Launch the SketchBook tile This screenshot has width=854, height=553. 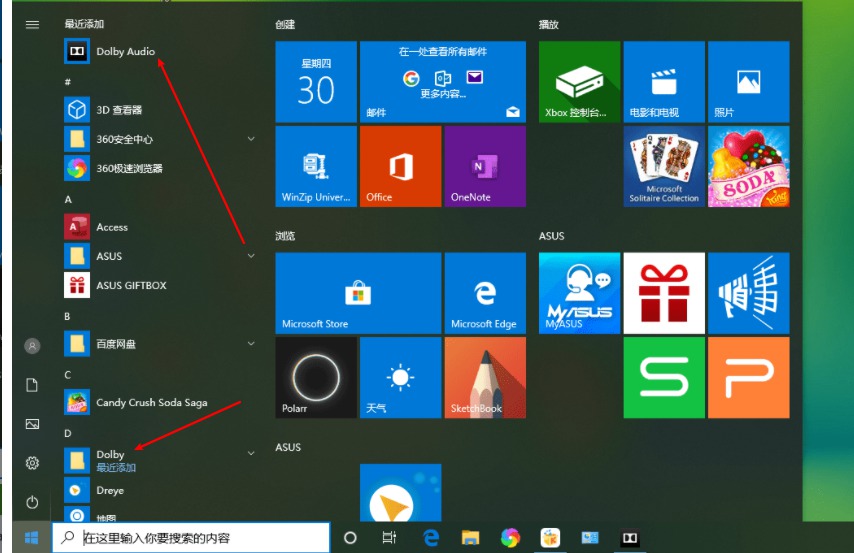pyautogui.click(x=485, y=378)
